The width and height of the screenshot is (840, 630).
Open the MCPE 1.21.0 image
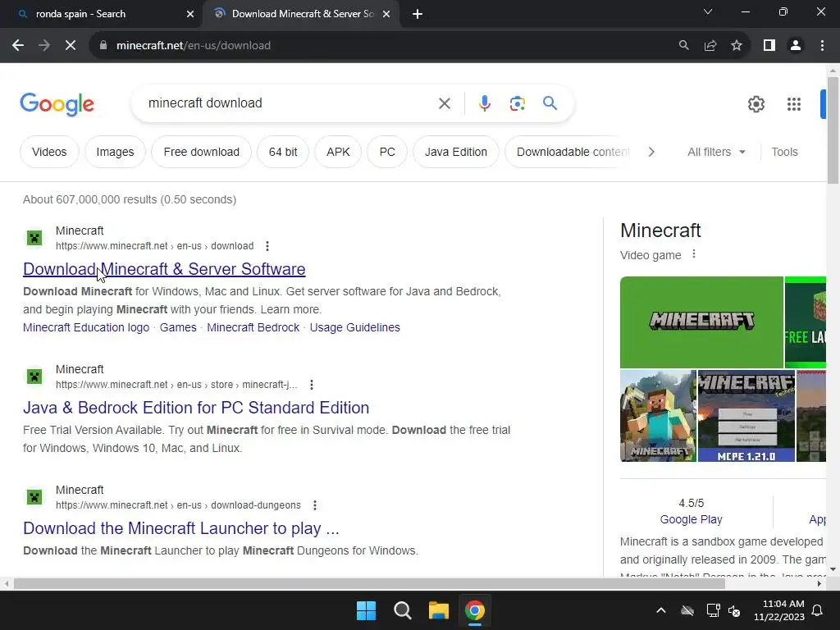tap(746, 416)
